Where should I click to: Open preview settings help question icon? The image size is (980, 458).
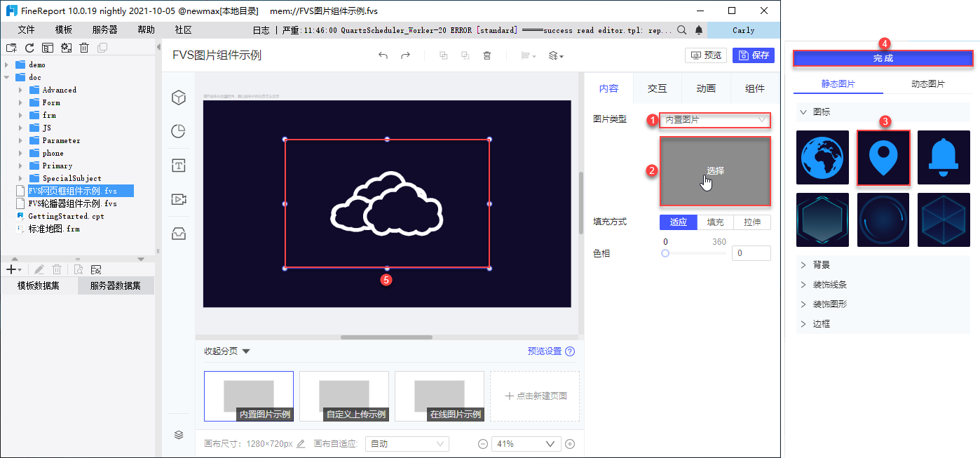pos(570,351)
